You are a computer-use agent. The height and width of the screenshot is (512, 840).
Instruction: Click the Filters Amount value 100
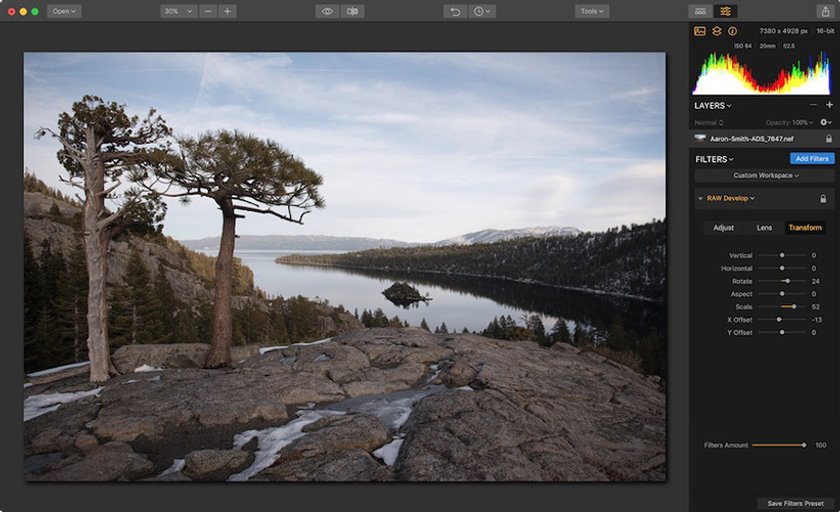(821, 445)
